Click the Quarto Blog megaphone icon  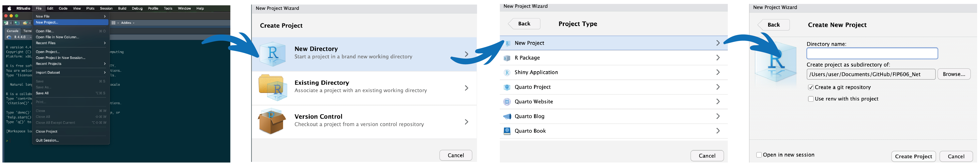tap(507, 116)
